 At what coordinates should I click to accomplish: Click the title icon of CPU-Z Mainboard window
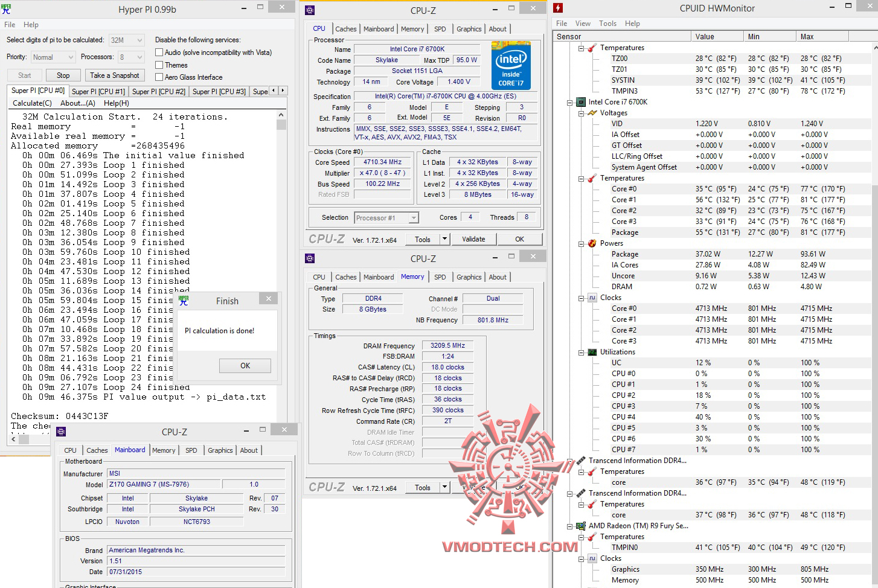click(61, 432)
